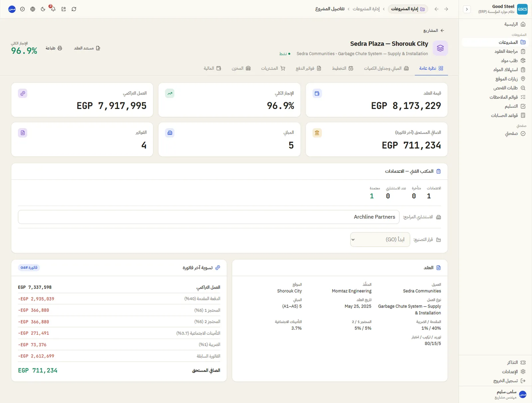Collapse the sidebar using chevron button
Image resolution: width=532 pixels, height=403 pixels.
coord(467,9)
